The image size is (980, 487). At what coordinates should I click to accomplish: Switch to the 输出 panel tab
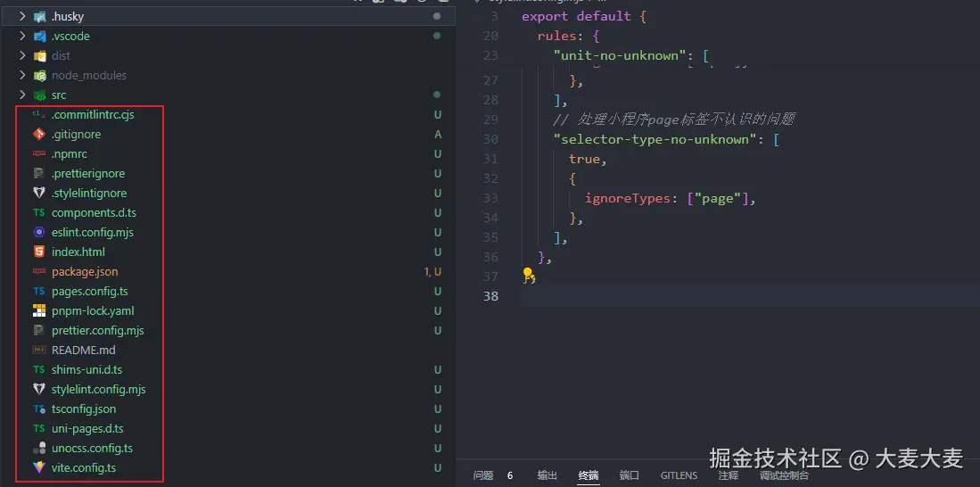point(547,475)
